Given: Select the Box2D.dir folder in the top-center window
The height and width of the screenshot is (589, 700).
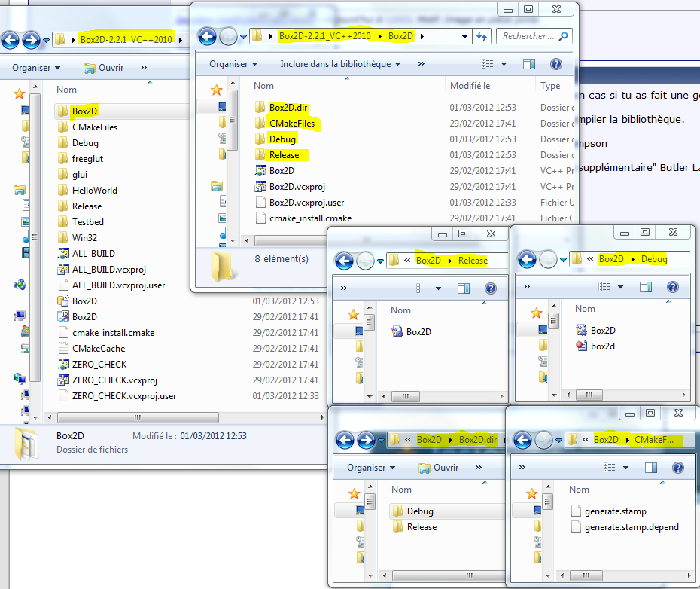Looking at the screenshot, I should 282,107.
